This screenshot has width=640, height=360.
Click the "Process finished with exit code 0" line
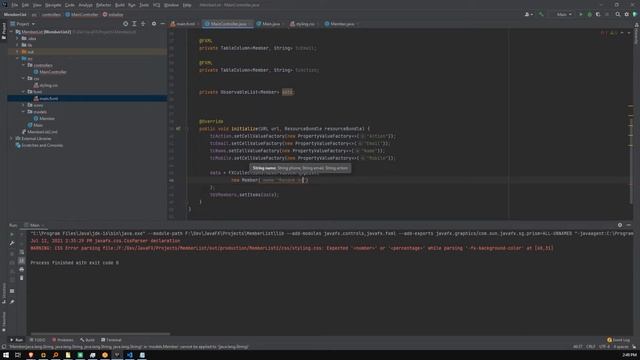point(75,263)
